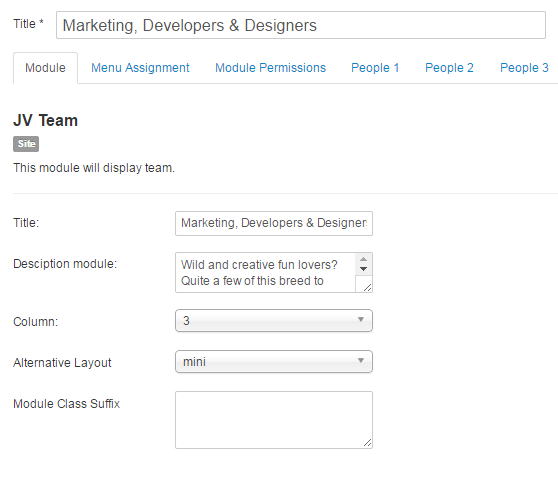Open the Module Permissions tab
Screen dimensions: 558x481
[270, 68]
